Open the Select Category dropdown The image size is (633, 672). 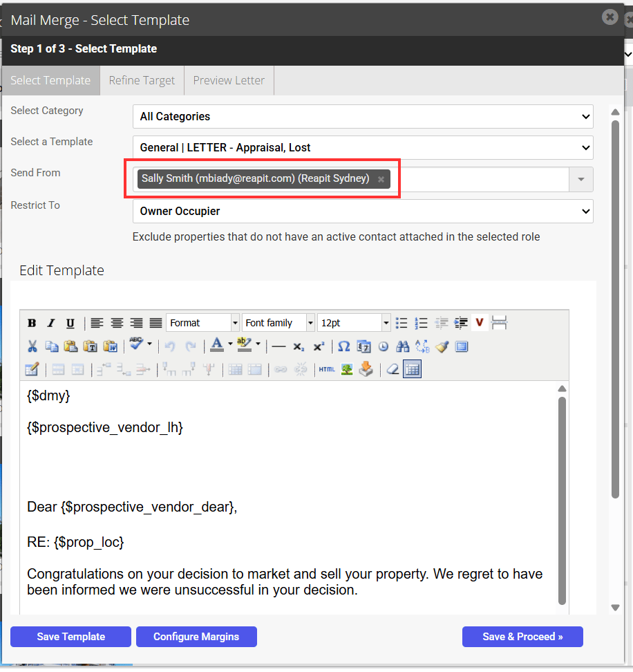(363, 117)
